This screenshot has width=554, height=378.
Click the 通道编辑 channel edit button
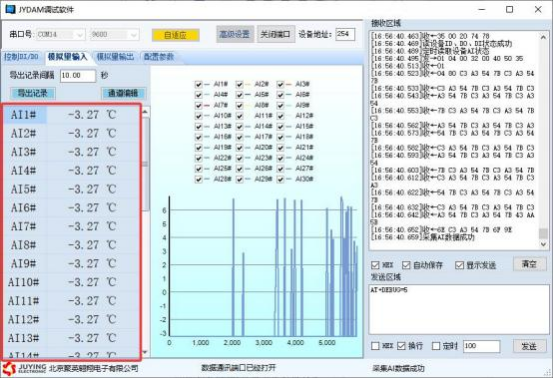coord(123,93)
